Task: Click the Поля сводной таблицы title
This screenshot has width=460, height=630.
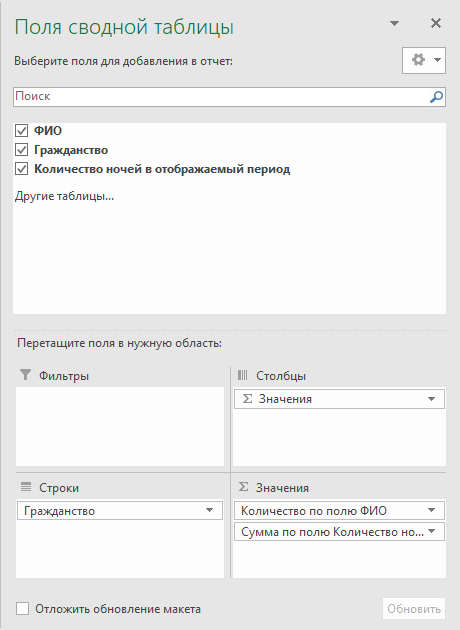Action: click(124, 27)
